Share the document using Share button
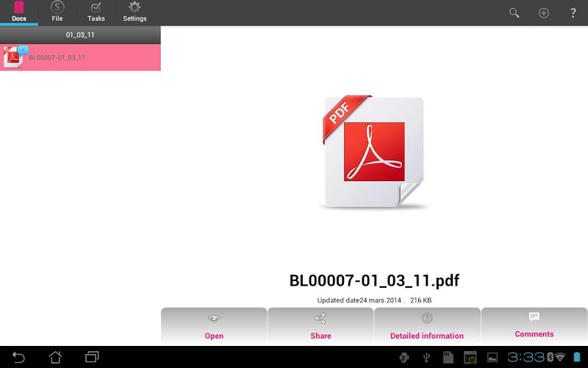Image resolution: width=588 pixels, height=368 pixels. pyautogui.click(x=320, y=326)
